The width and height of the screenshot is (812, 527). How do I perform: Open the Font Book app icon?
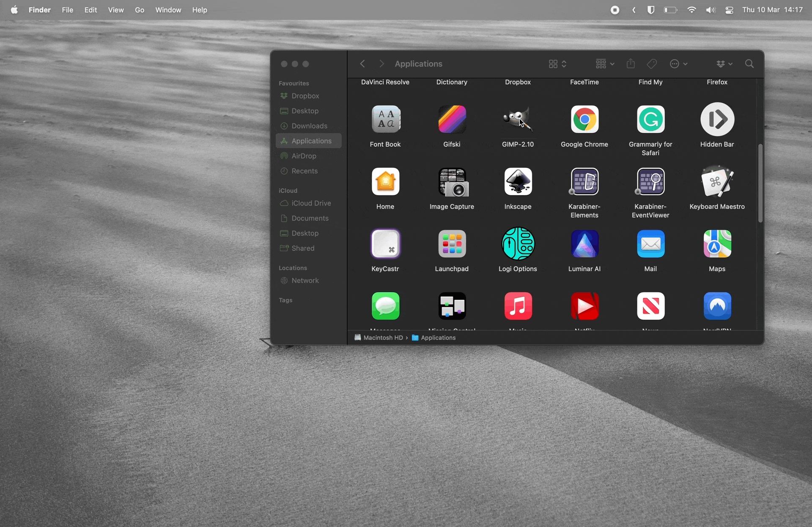tap(385, 119)
